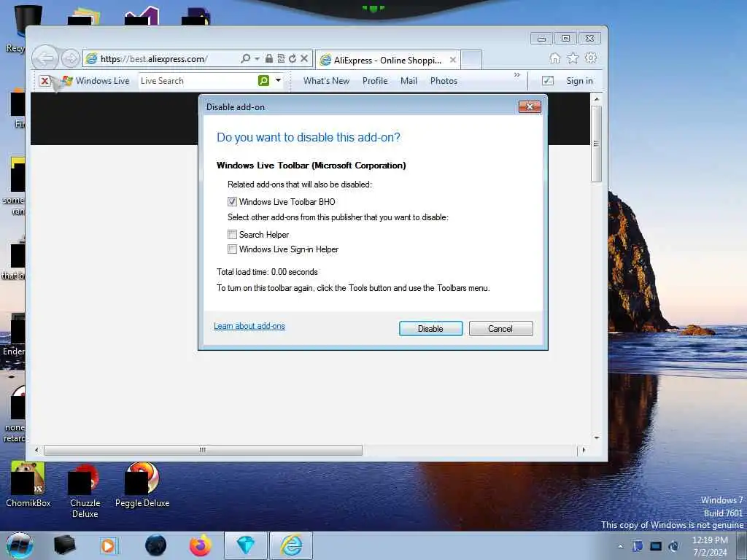Click the scroll down arrow
Image resolution: width=747 pixels, height=560 pixels.
(x=596, y=437)
